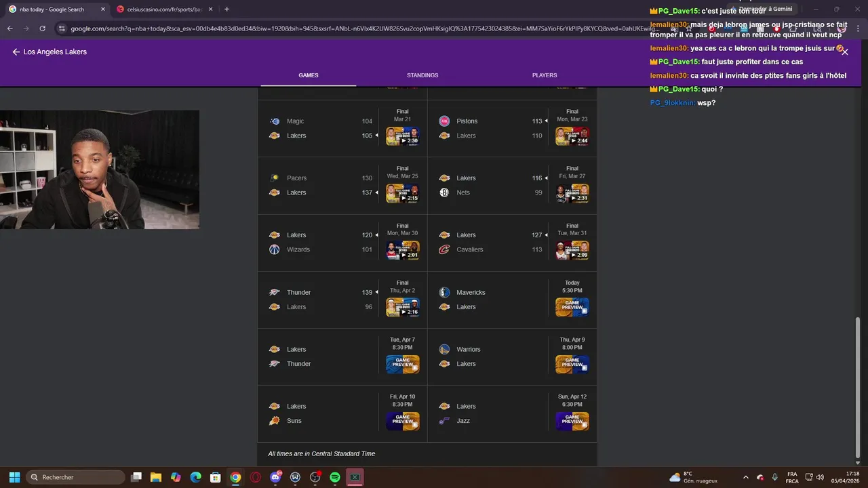
Task: Click the Thunder score 139
Action: pyautogui.click(x=367, y=292)
